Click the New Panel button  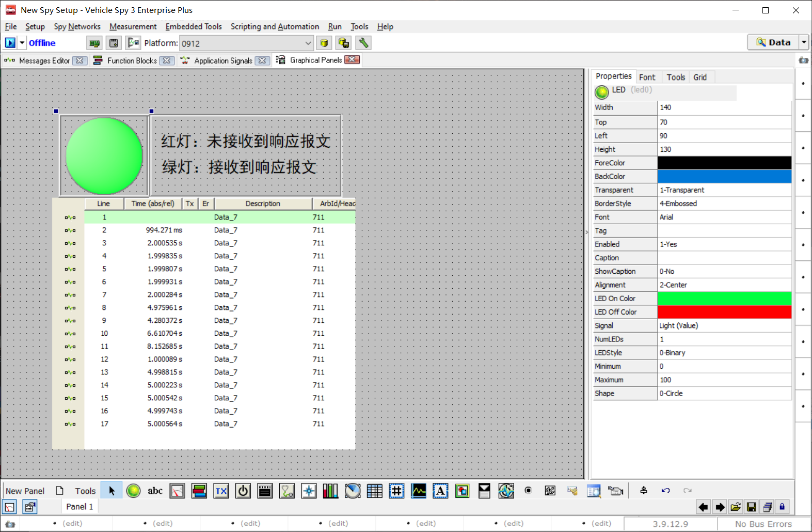pyautogui.click(x=25, y=491)
